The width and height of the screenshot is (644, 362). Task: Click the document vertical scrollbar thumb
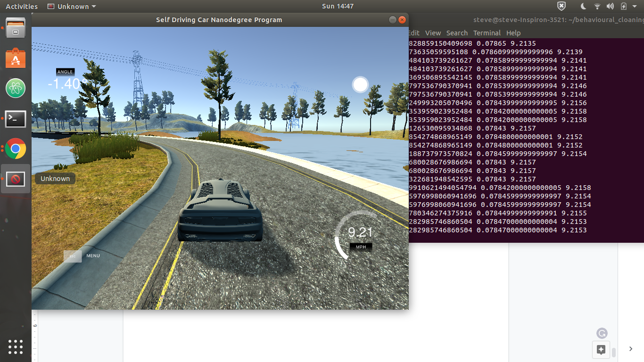pos(614,353)
